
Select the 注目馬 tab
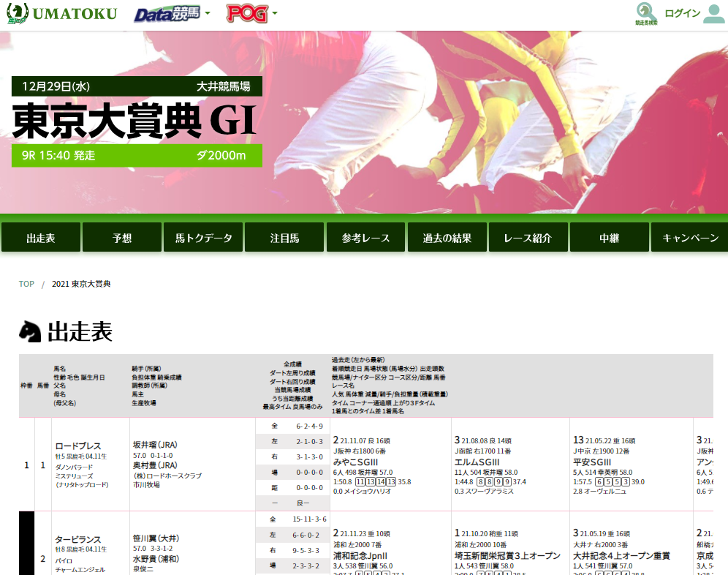pos(284,237)
